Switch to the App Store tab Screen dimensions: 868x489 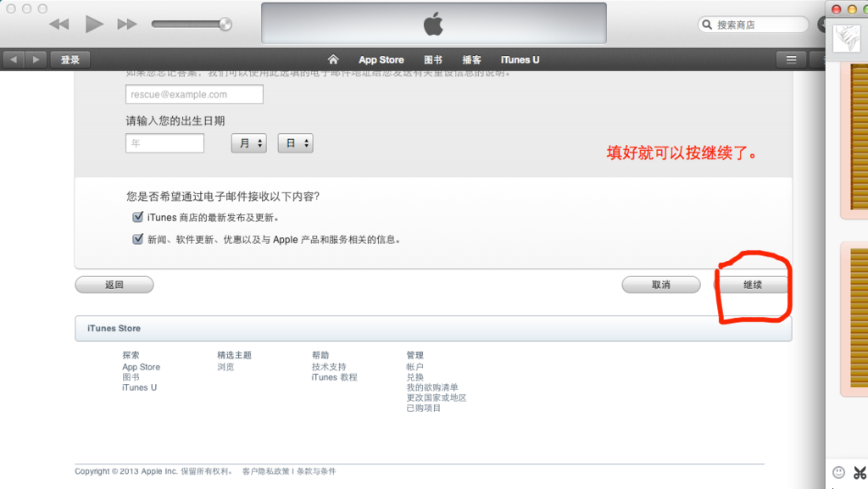[x=381, y=59]
